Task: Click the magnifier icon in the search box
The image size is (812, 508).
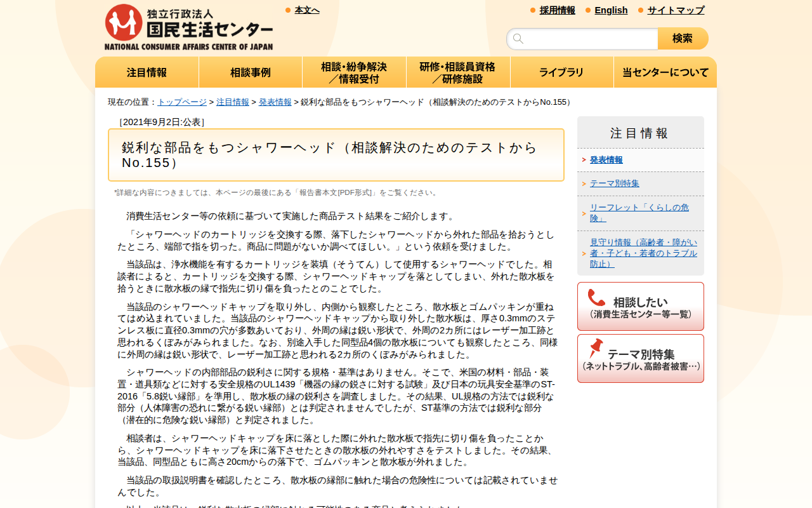Action: pos(518,39)
